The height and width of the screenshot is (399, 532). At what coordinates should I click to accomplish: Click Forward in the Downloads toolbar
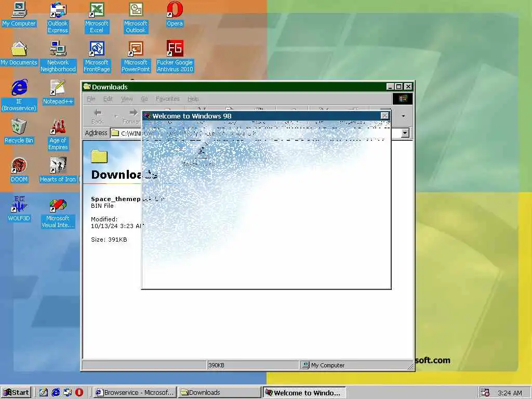132,116
